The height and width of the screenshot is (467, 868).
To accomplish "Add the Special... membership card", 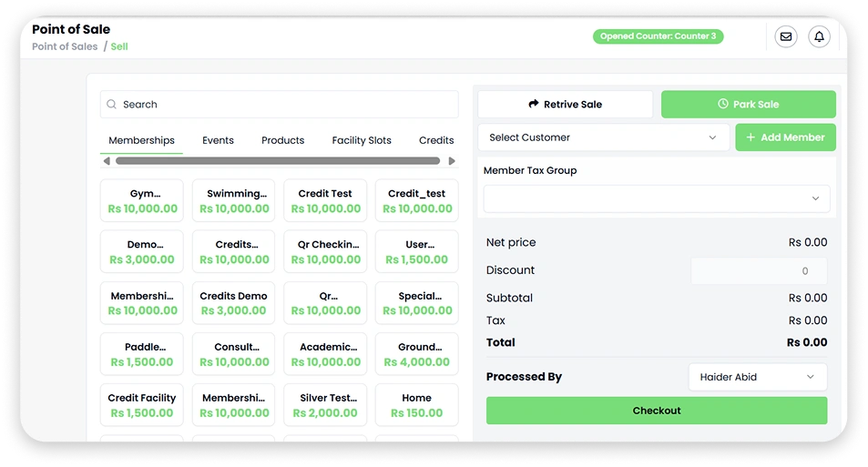I will point(417,303).
